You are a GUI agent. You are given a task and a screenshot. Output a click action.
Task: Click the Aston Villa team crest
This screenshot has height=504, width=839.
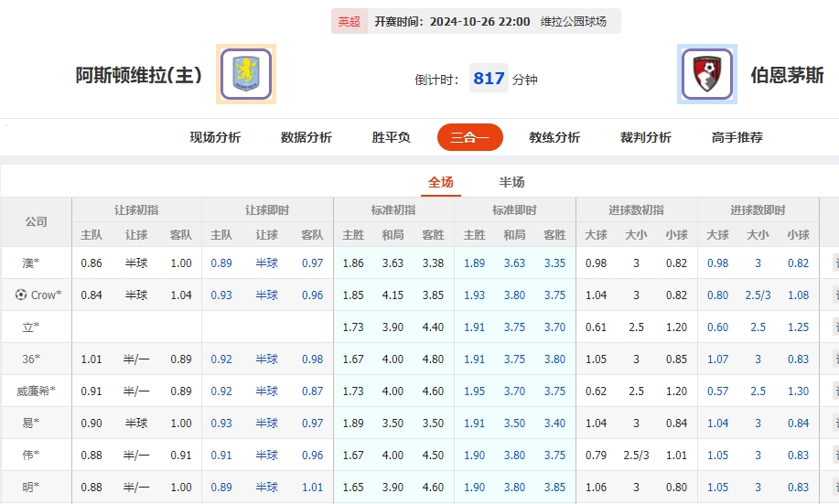click(x=245, y=74)
